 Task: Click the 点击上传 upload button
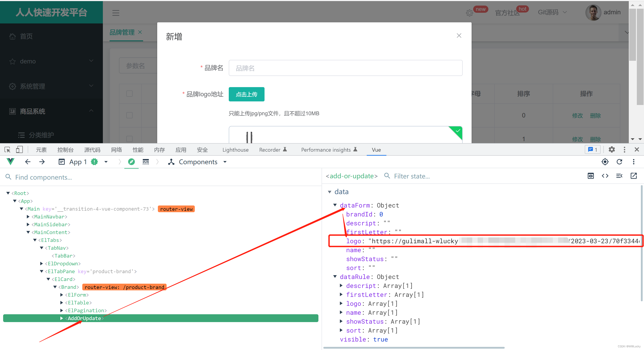[x=246, y=94]
